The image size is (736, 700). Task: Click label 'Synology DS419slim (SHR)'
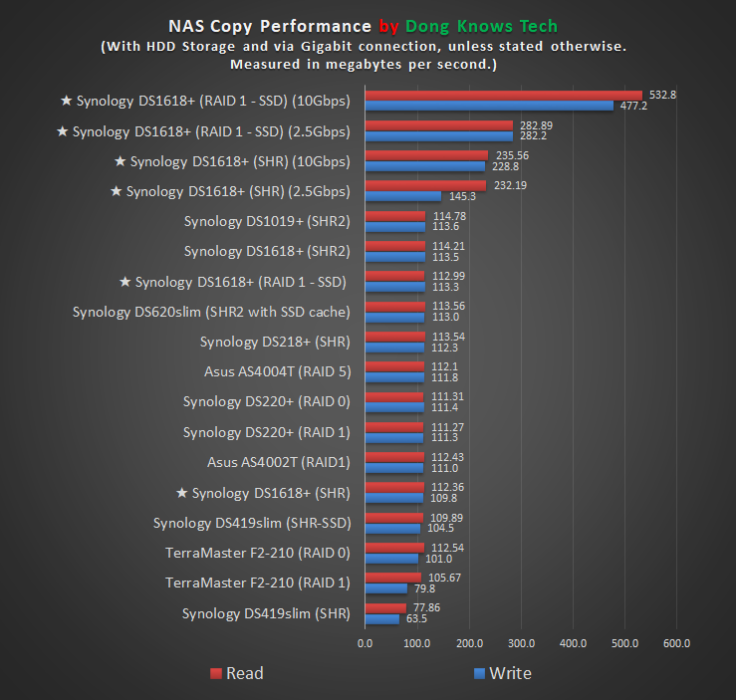[x=266, y=613]
